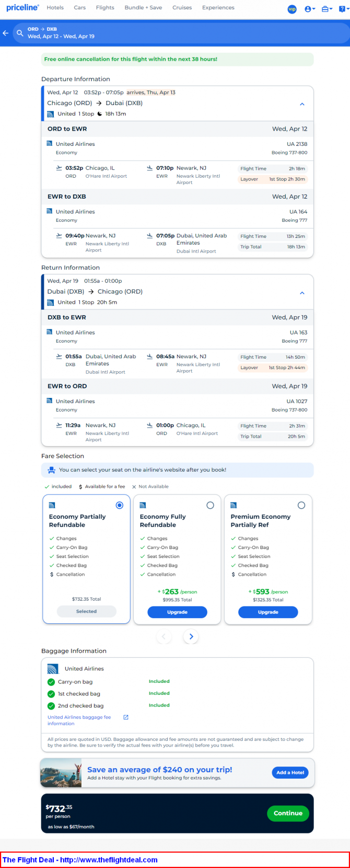Screen dimensions: 350x868
Task: Open United Airlines baggage fee information link
Action: pos(79,721)
